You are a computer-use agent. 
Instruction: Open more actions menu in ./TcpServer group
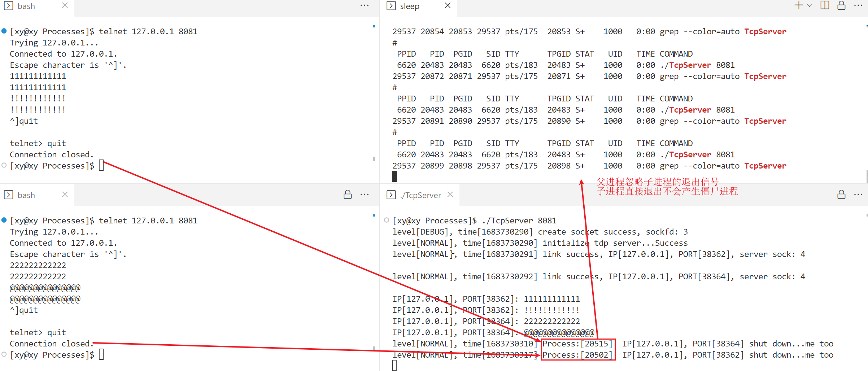[x=858, y=195]
